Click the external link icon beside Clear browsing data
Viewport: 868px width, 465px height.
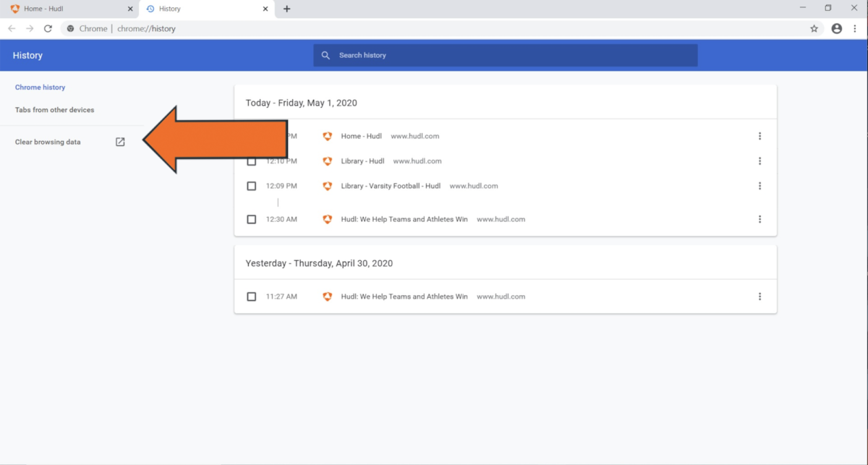click(120, 142)
